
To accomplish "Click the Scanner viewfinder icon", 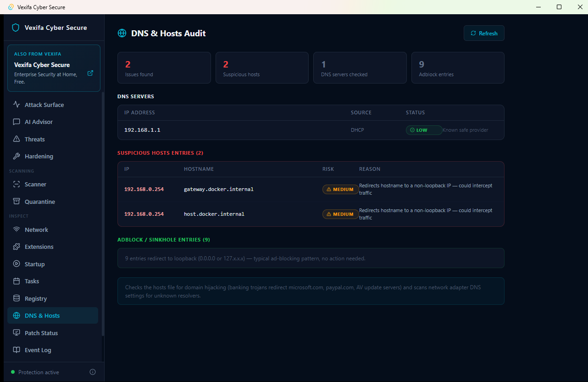I will 17,184.
